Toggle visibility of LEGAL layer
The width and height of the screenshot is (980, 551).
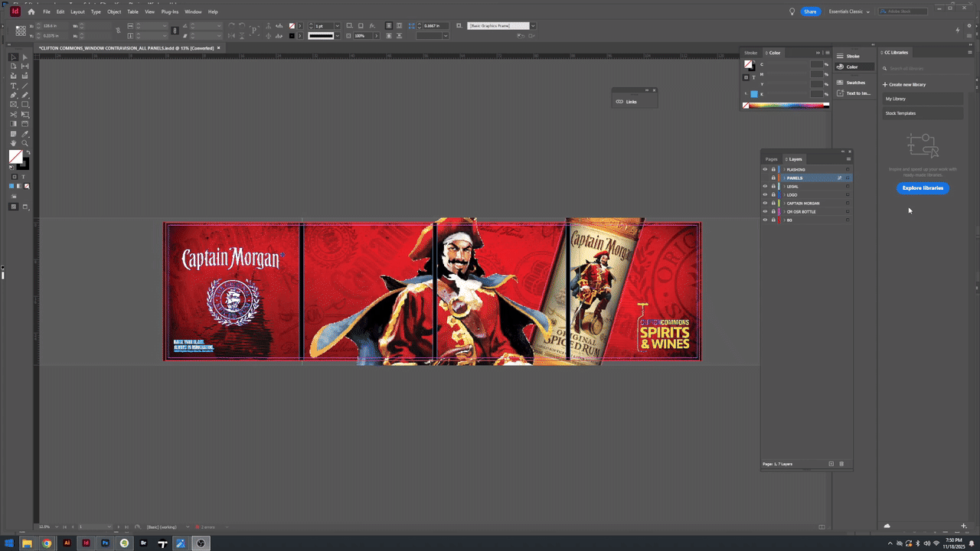765,186
